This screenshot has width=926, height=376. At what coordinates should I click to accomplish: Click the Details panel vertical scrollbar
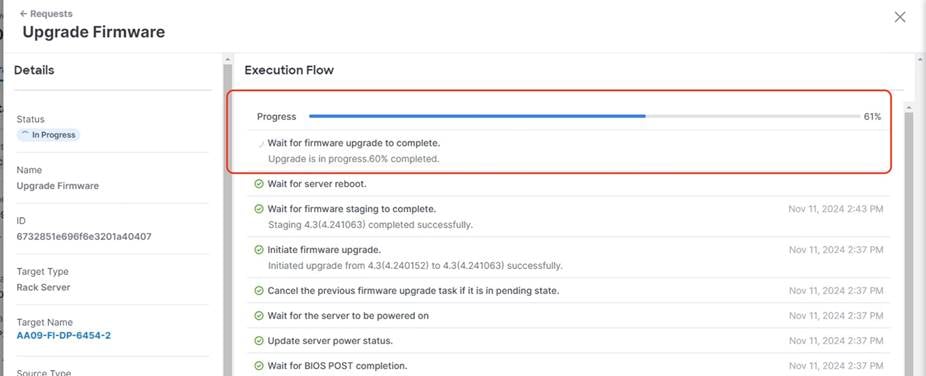228,218
